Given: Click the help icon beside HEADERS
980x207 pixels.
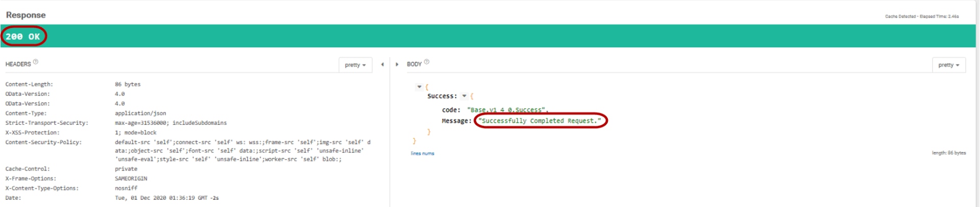Looking at the screenshot, I should [36, 62].
